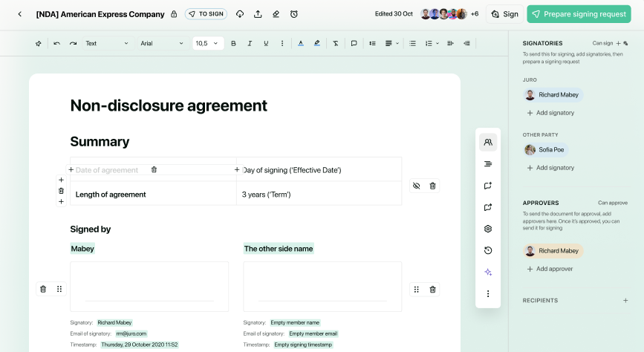Image resolution: width=644 pixels, height=352 pixels.
Task: Show the +6 additional collaborators
Action: click(x=475, y=14)
